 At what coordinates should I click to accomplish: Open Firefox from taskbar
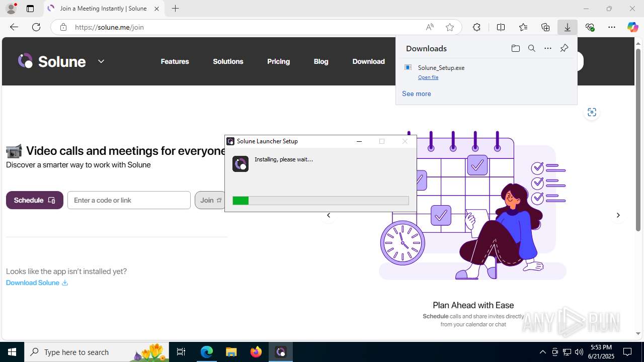(256, 352)
